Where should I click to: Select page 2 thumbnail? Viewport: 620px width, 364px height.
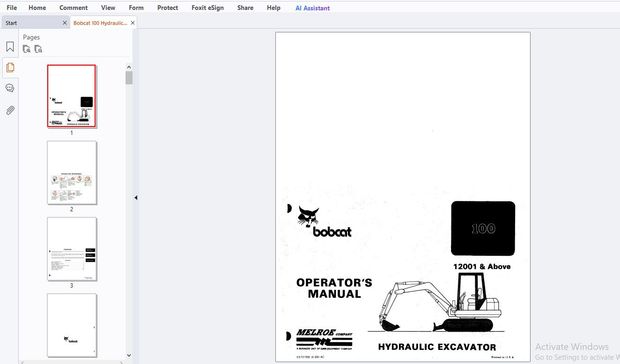pos(72,173)
